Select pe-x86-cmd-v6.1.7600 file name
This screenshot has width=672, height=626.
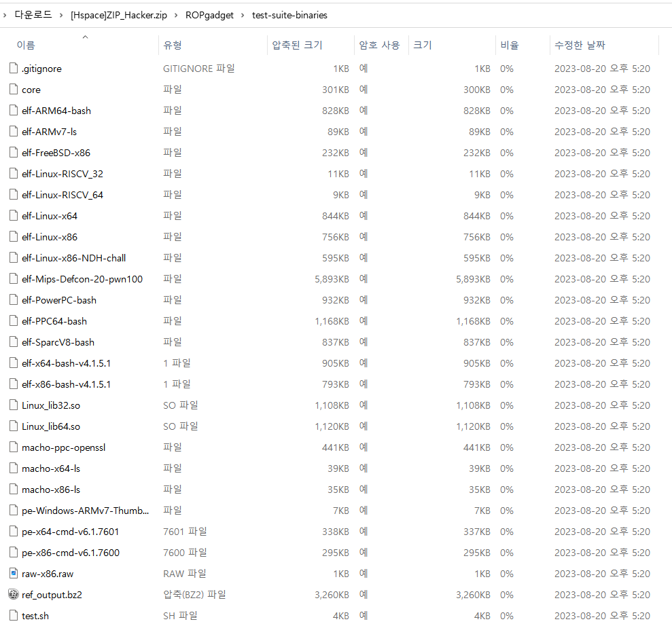coord(71,553)
